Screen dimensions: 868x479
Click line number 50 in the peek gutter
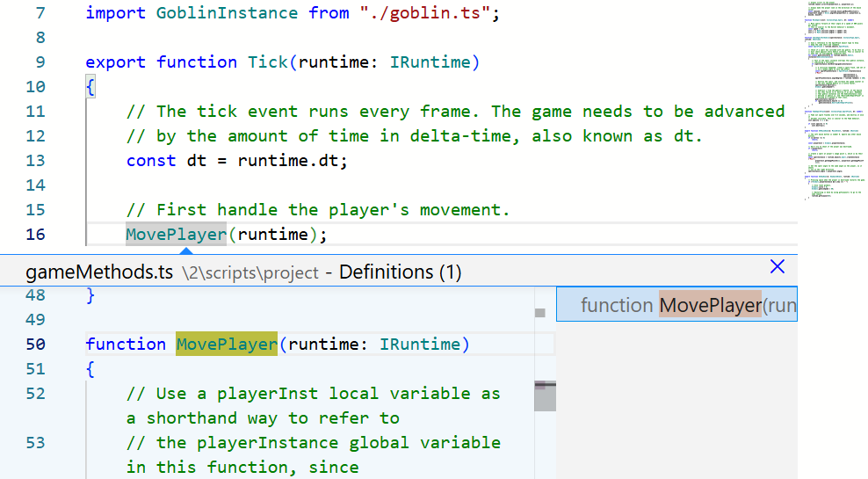pyautogui.click(x=35, y=345)
